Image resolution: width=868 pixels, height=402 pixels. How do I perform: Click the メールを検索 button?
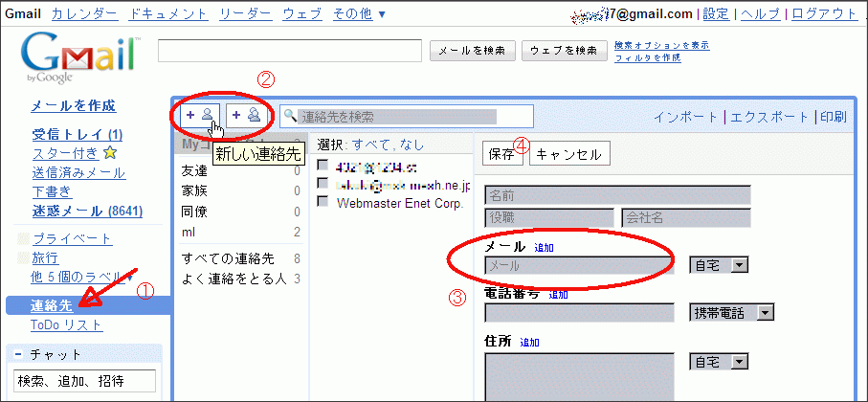click(472, 51)
